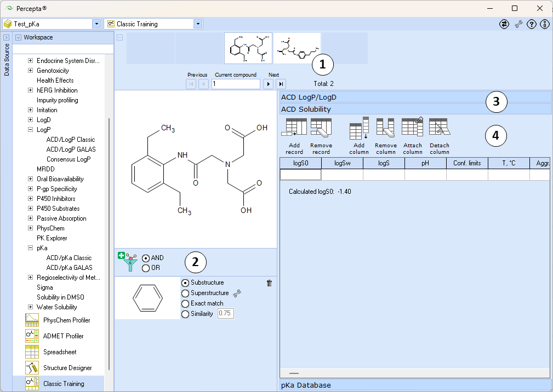The width and height of the screenshot is (553, 392).
Task: Expand the Water Solubility tree node
Action: [x=30, y=307]
